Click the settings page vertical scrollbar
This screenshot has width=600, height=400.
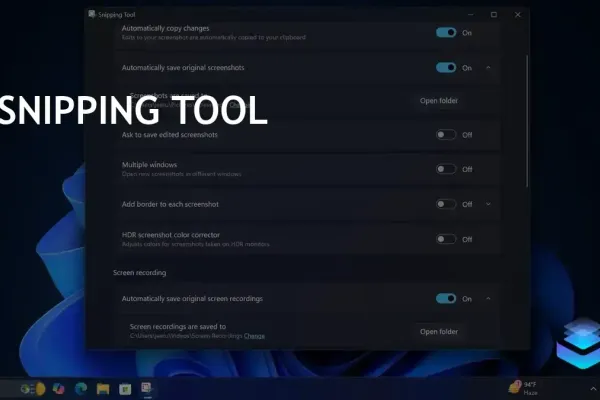coord(527,121)
